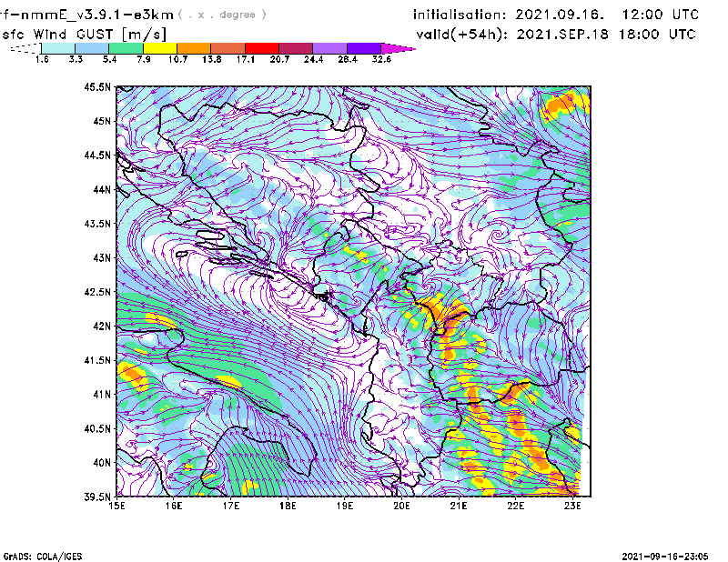Click the legend value 1.6
Viewport: 728px width, 562px height.
pos(42,59)
